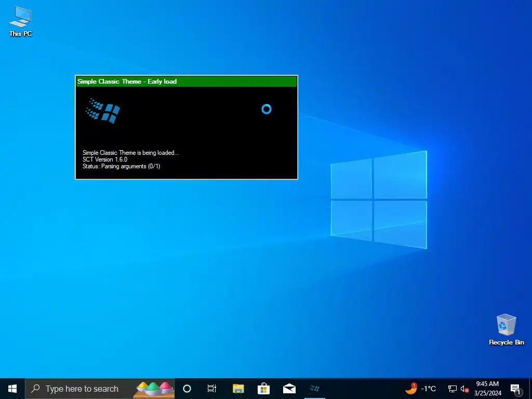
Task: Open the clock showing 9:45 AM
Action: point(487,389)
